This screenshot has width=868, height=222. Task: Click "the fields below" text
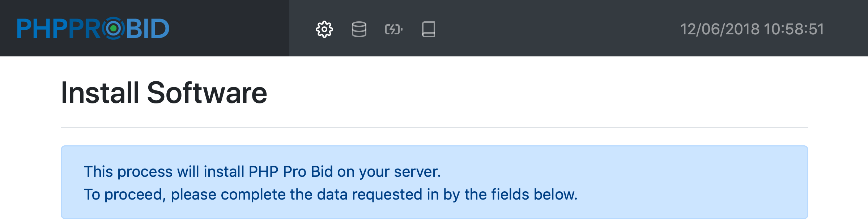[521, 195]
